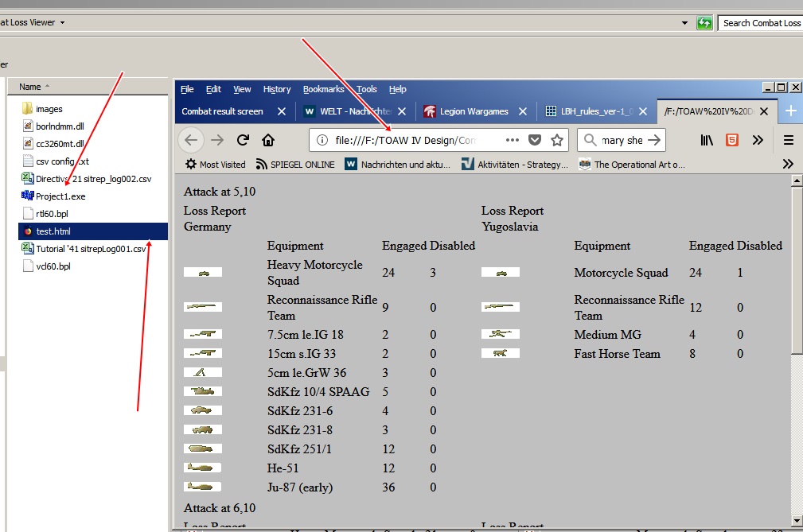The image size is (803, 532).
Task: Open address path dropdown arrow
Action: tap(684, 23)
